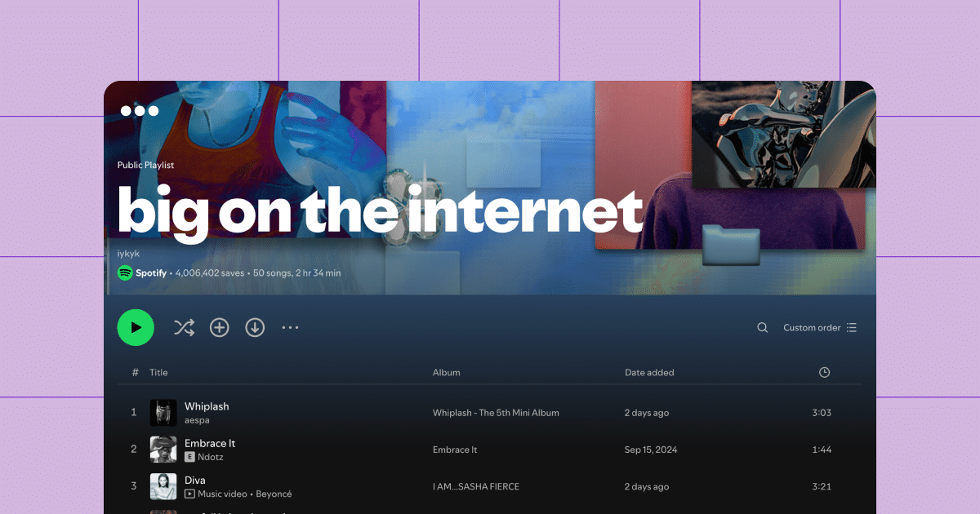Click the 1:44 duration for Embrace It
Screen dimensions: 980x514
point(822,450)
